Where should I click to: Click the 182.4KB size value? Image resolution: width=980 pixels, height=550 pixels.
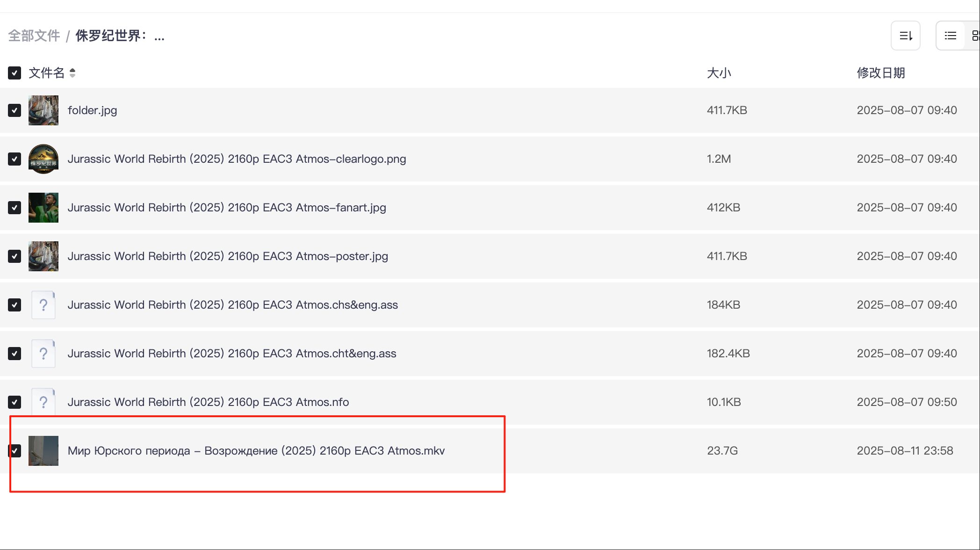728,354
